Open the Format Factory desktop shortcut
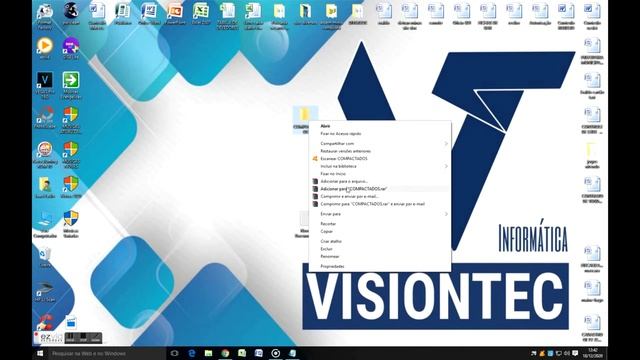640x360 pixels. (x=44, y=17)
